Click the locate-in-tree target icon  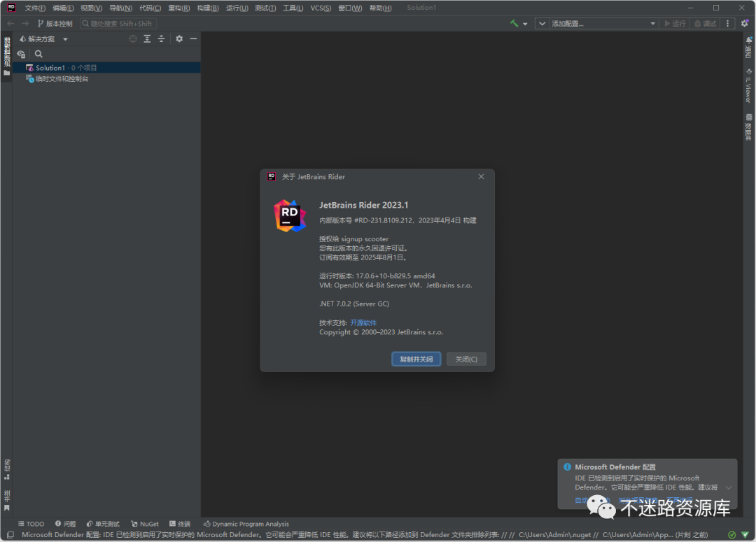[x=133, y=38]
